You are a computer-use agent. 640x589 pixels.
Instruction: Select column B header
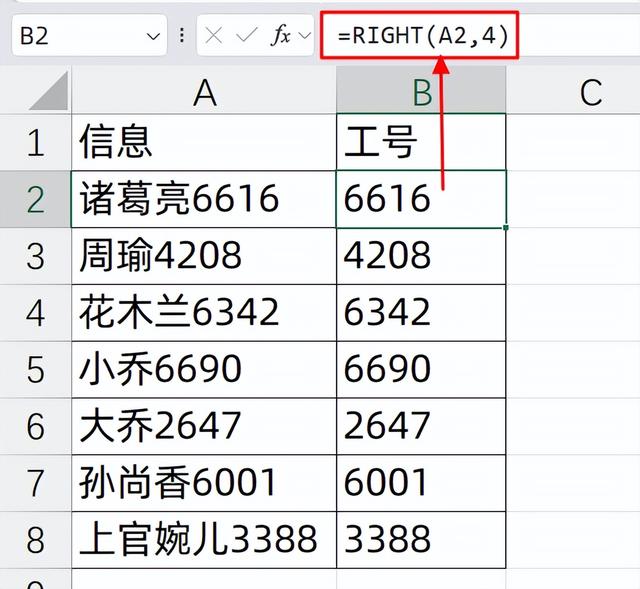tap(421, 91)
